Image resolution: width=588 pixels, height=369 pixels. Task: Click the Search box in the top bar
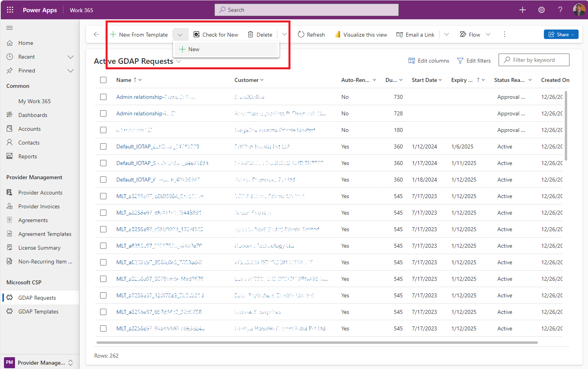307,10
